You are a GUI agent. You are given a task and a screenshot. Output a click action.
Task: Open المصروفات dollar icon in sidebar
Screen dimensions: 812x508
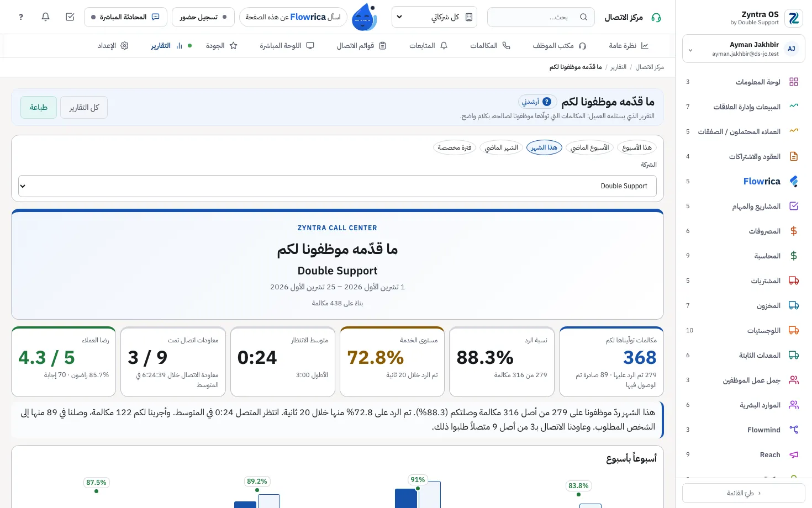click(794, 231)
